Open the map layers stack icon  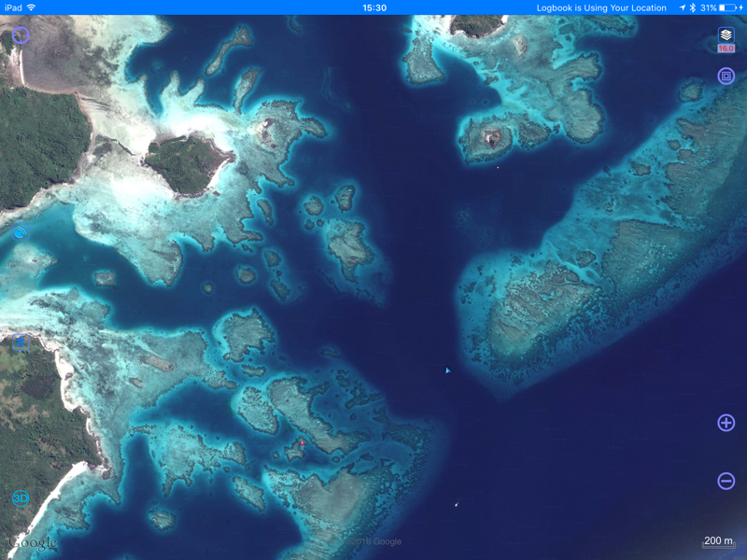726,35
